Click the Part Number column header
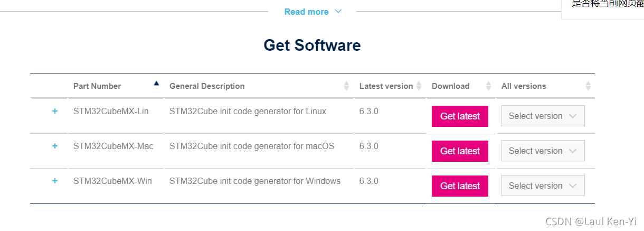This screenshot has height=231, width=644. click(97, 86)
